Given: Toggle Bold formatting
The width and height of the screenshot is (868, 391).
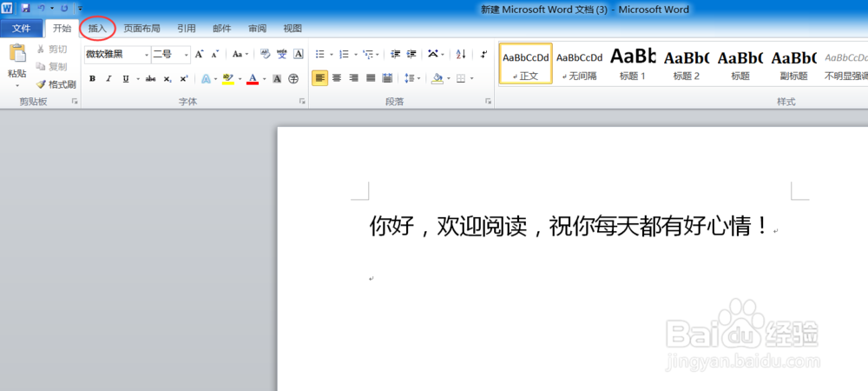Looking at the screenshot, I should (x=93, y=79).
